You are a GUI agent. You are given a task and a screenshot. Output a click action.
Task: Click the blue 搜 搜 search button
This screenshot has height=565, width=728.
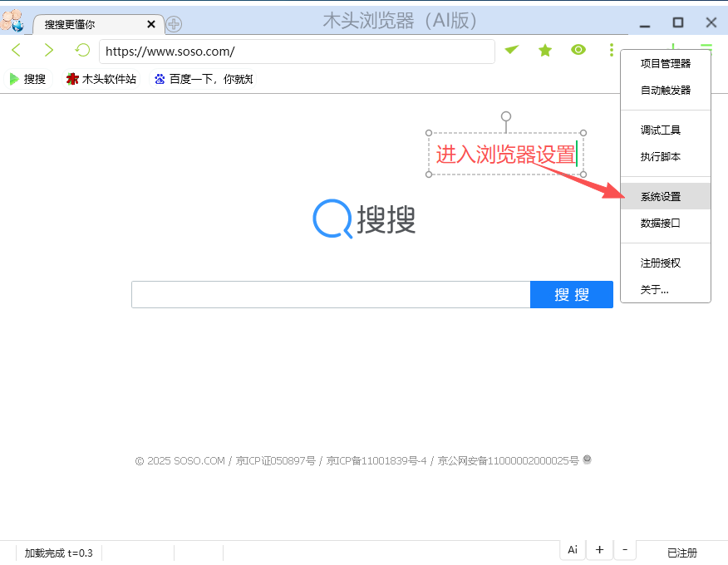pyautogui.click(x=572, y=294)
